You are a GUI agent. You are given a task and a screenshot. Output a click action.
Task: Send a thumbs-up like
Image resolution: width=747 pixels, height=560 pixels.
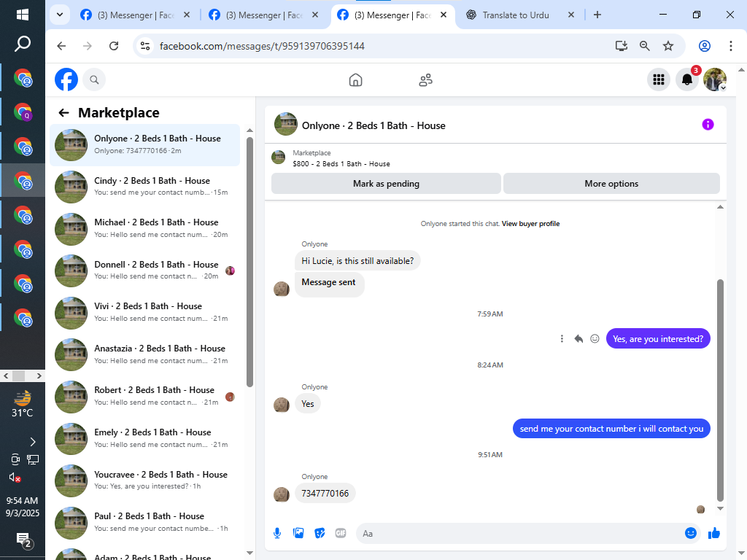pos(713,533)
